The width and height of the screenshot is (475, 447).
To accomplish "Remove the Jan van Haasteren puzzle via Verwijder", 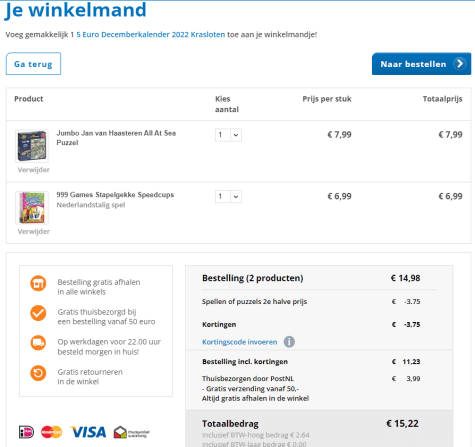I will (x=34, y=170).
